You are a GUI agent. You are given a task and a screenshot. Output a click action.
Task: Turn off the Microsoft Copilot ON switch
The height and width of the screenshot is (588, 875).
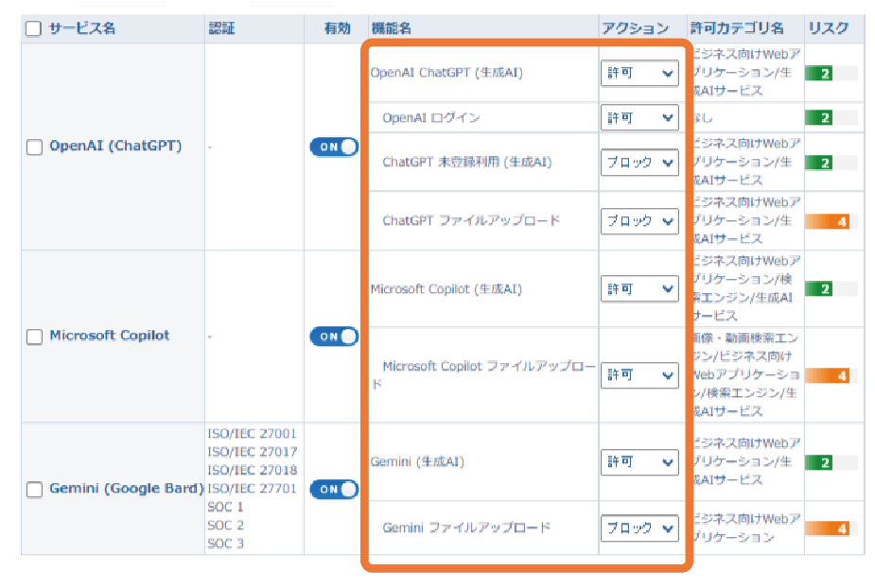click(334, 337)
